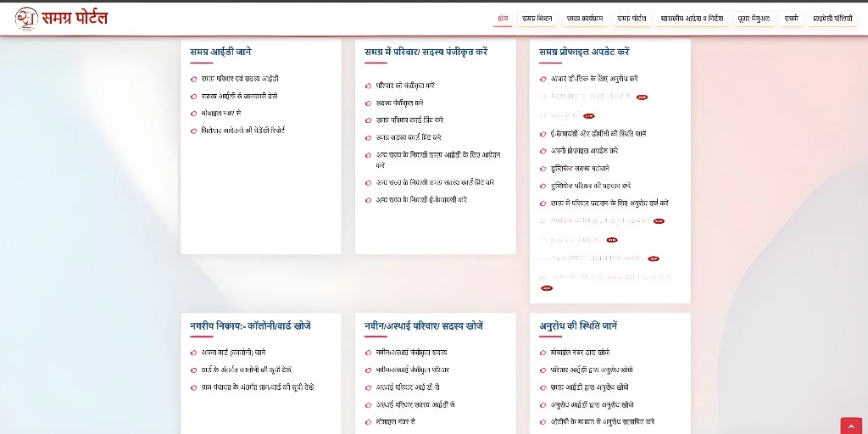Open अन्य राज्य के निवासी सदस्य कार्ड प्रिंट link
Viewport: 868px width, 434px height.
[435, 183]
